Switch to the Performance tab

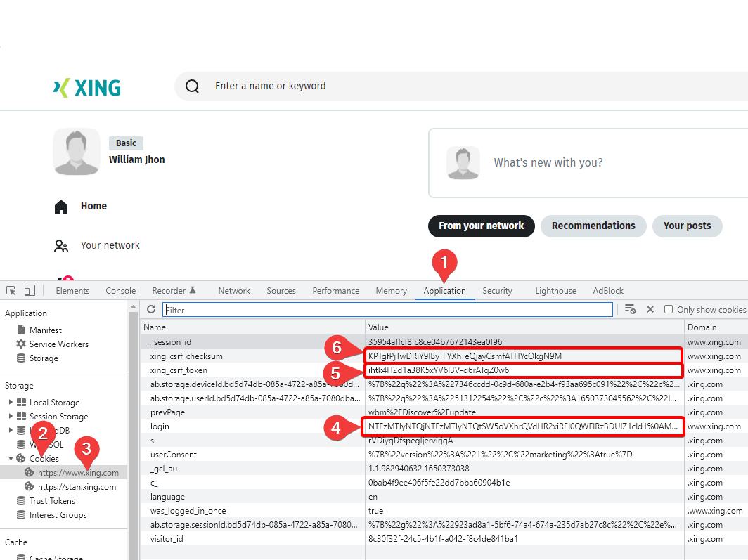pyautogui.click(x=336, y=291)
